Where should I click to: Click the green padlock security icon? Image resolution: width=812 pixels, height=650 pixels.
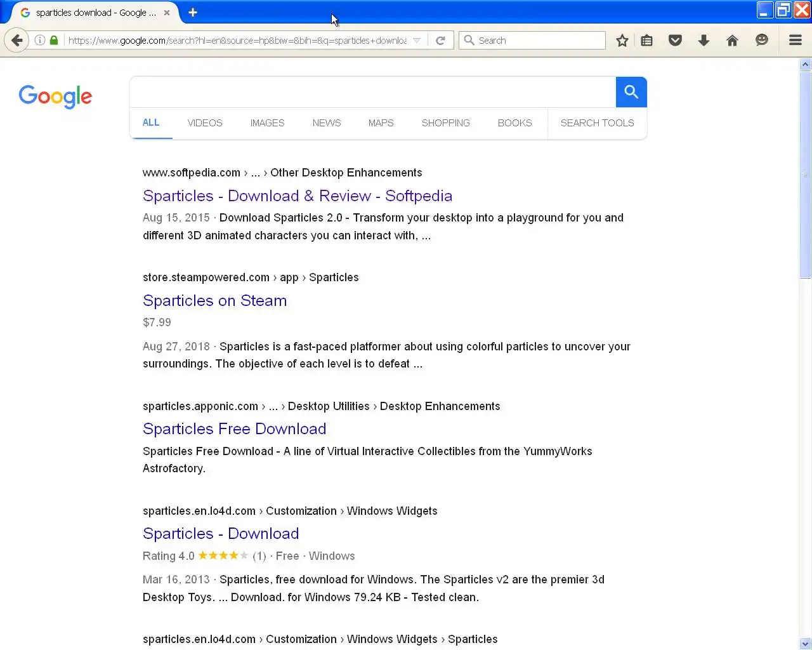54,40
